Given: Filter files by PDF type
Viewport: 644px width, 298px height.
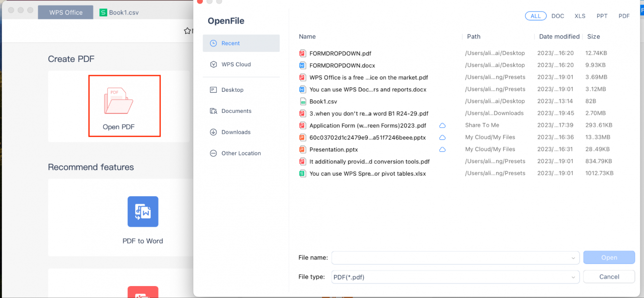Looking at the screenshot, I should (x=624, y=16).
